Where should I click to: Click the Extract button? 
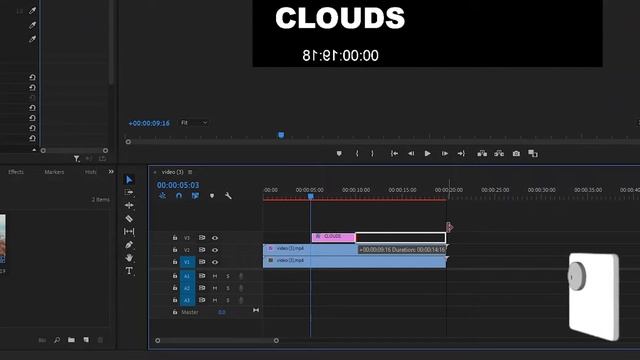point(499,153)
